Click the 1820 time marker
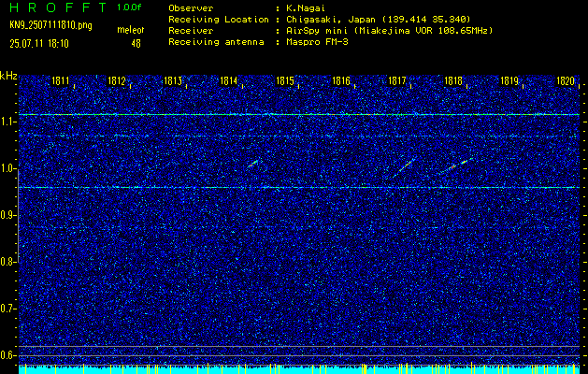The width and height of the screenshot is (588, 374). click(x=566, y=80)
